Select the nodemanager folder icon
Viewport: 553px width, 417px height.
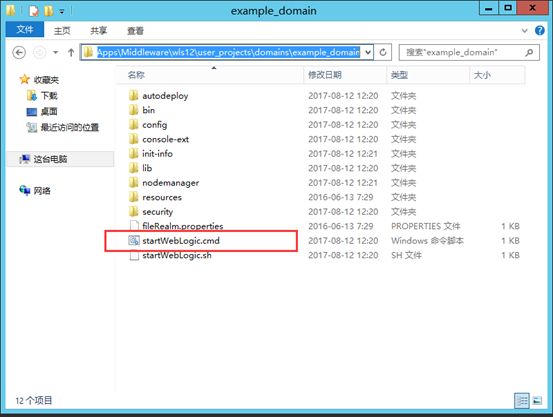coord(133,182)
